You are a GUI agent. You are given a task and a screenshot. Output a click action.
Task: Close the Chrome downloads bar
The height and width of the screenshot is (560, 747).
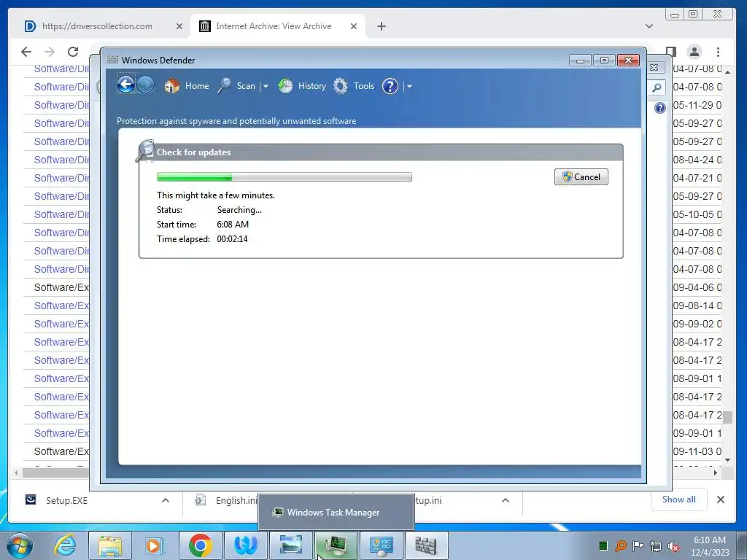click(720, 499)
